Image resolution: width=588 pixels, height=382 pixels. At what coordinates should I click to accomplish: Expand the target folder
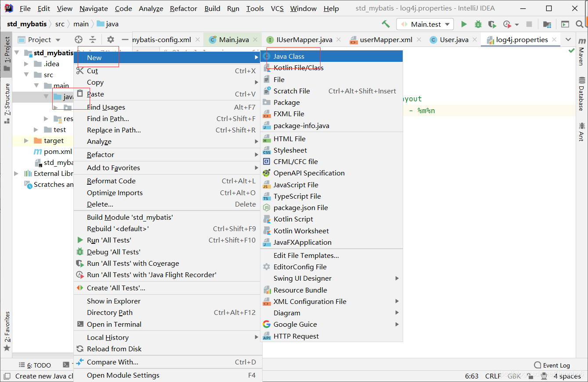pyautogui.click(x=26, y=141)
